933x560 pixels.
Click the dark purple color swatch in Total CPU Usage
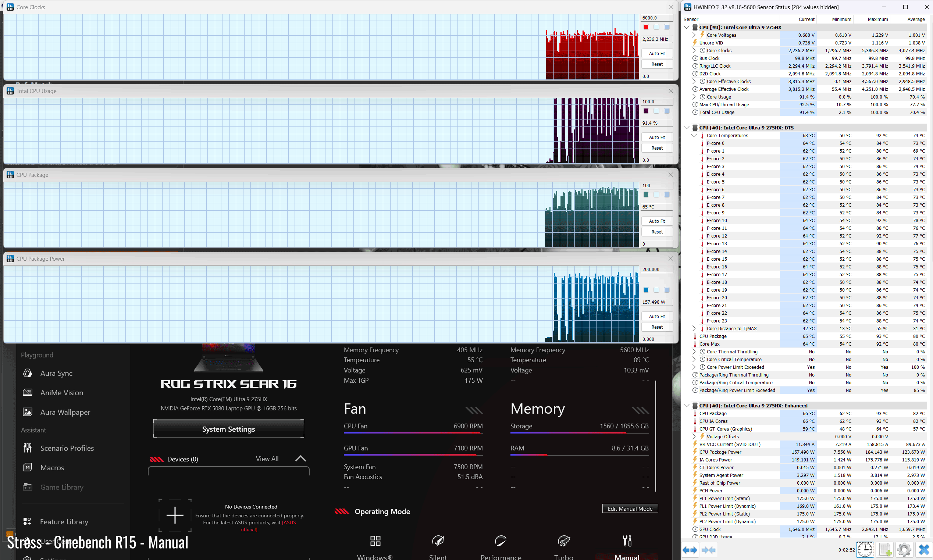coord(646,111)
